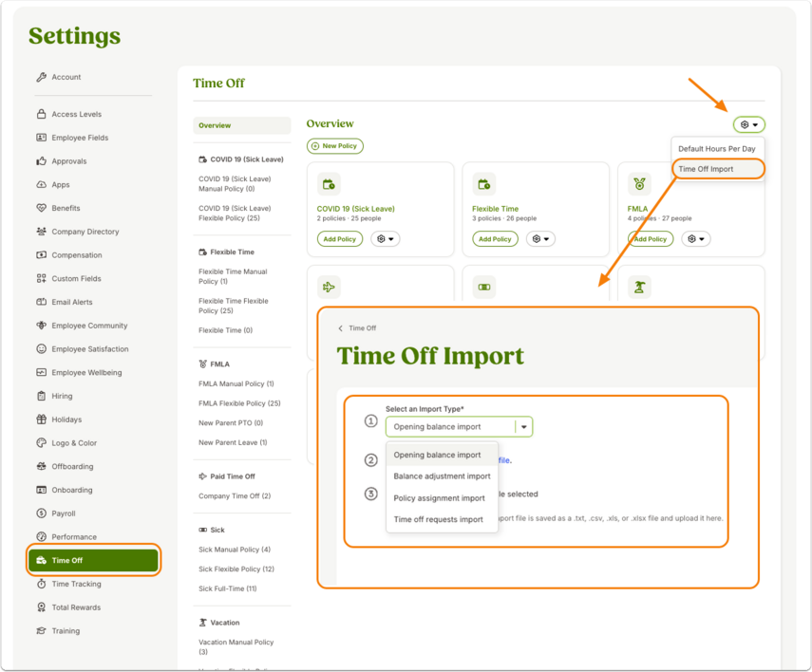Open FMLA card gear dropdown
The image size is (812, 672).
[x=696, y=238]
